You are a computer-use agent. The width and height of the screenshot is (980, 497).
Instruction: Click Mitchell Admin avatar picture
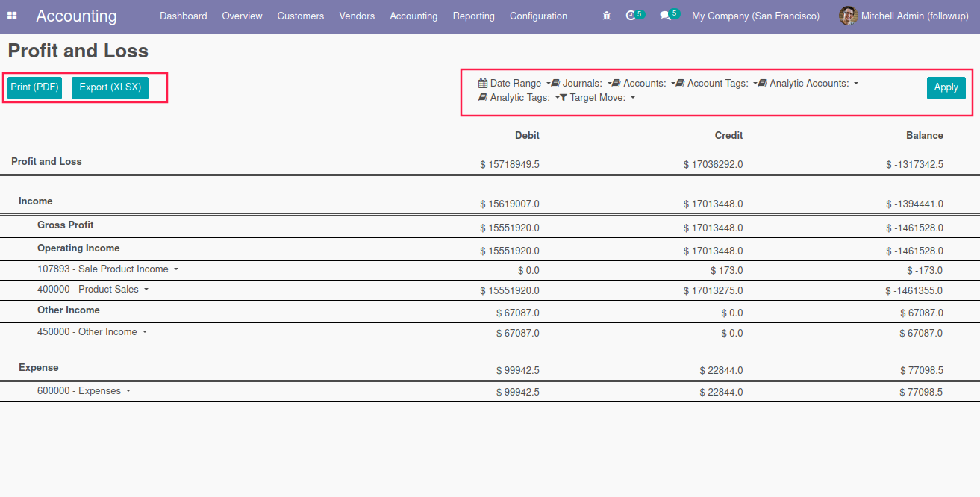pos(848,16)
